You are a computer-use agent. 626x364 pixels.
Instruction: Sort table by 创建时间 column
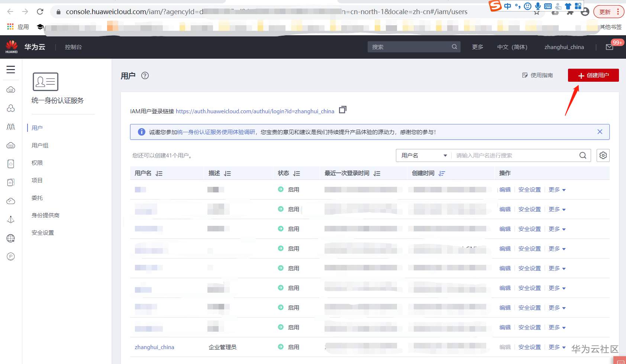(x=442, y=173)
